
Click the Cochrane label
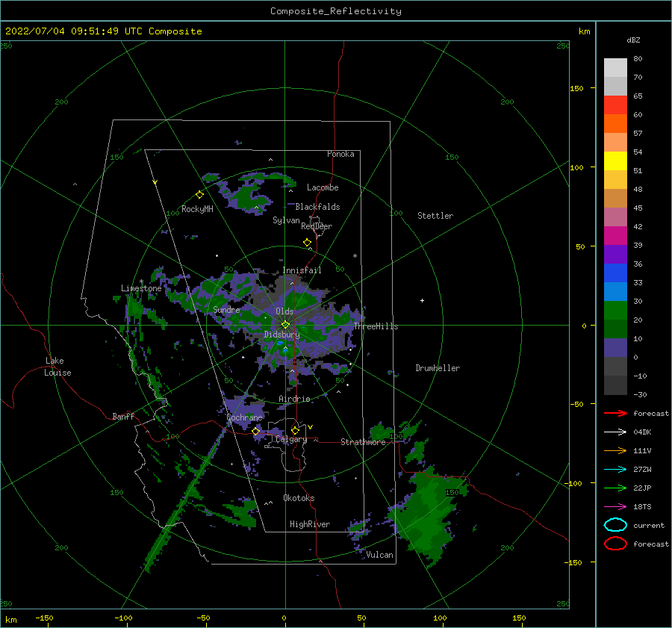[244, 417]
